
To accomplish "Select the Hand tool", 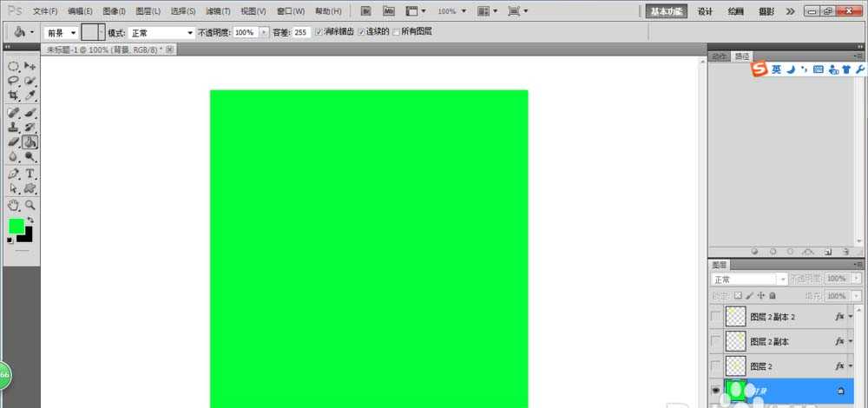I will click(x=14, y=205).
